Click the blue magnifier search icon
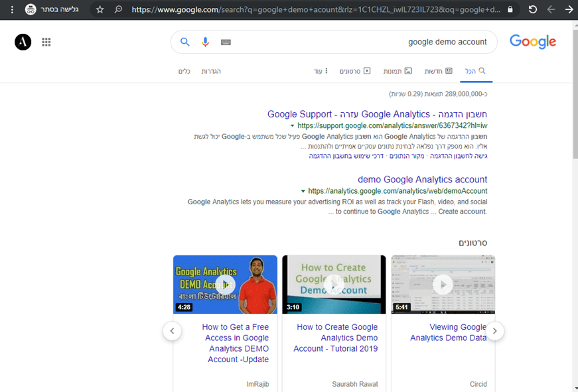This screenshot has height=392, width=578. (x=185, y=42)
